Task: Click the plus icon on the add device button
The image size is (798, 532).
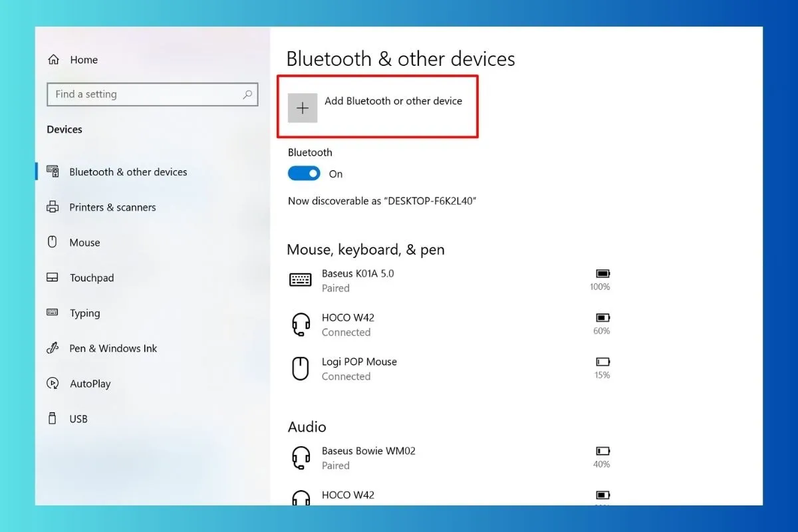Action: click(x=303, y=107)
